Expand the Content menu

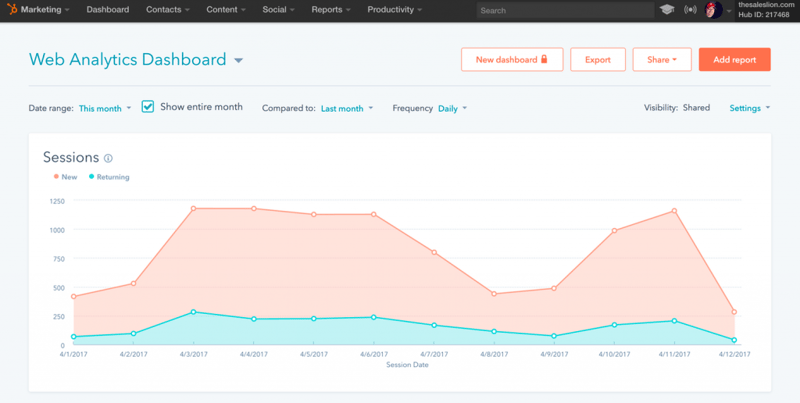[x=226, y=10]
